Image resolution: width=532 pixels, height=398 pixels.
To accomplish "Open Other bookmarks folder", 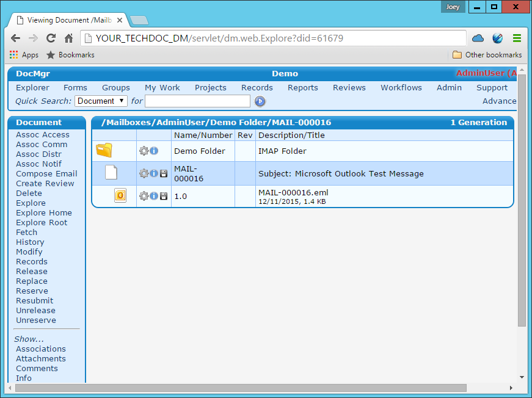I will pyautogui.click(x=487, y=55).
